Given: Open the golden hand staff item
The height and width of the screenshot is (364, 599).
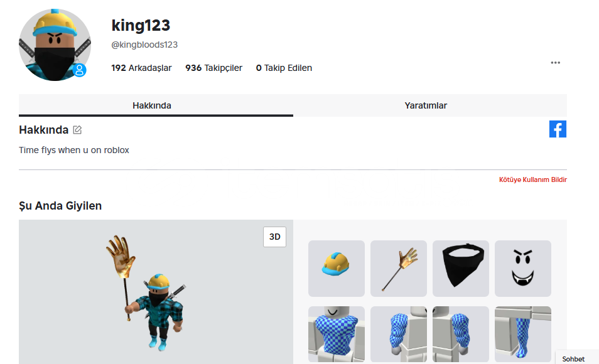Looking at the screenshot, I should tap(399, 269).
